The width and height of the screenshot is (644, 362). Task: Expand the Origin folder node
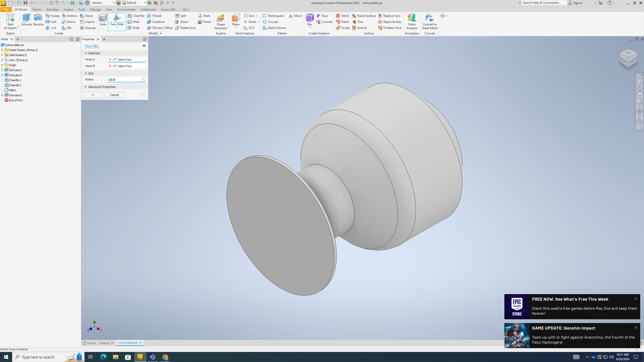click(x=2, y=65)
